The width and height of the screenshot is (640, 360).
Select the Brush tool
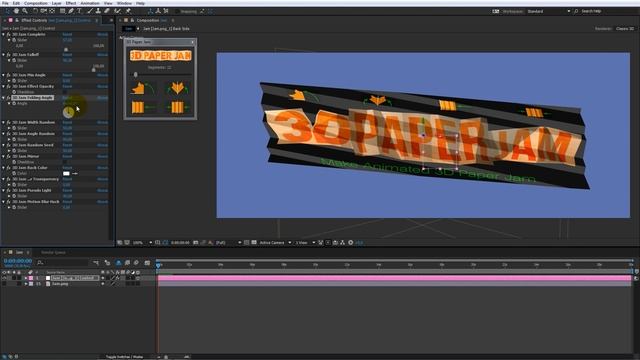(x=90, y=11)
